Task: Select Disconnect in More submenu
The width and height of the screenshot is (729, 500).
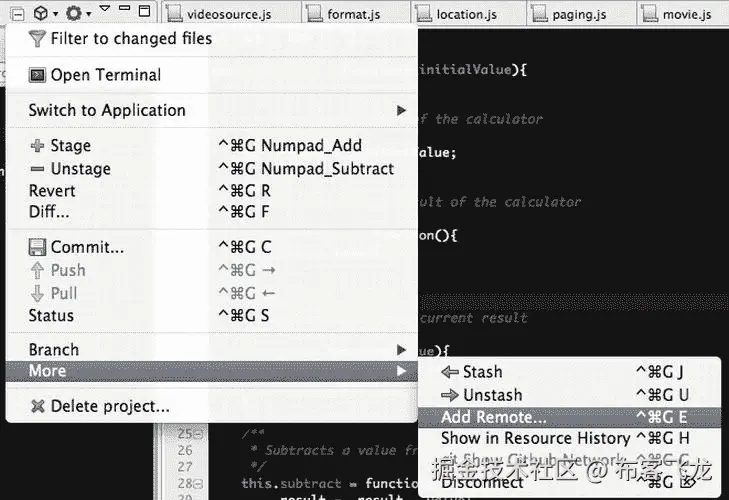Action: point(570,483)
